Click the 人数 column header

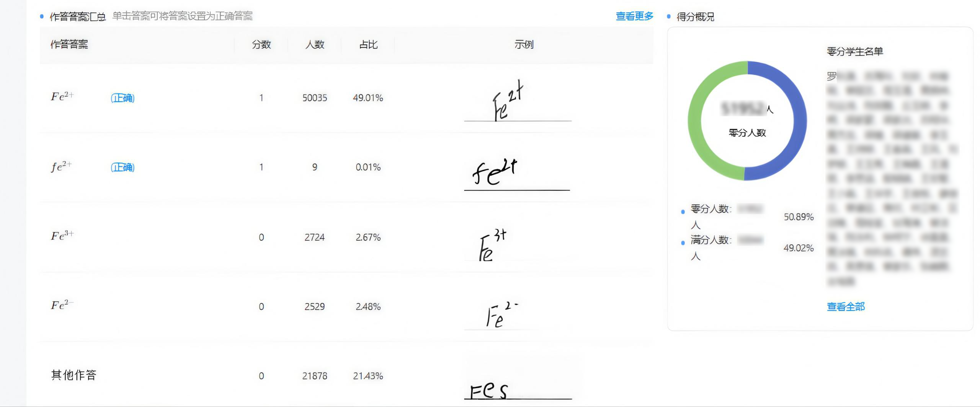click(315, 45)
